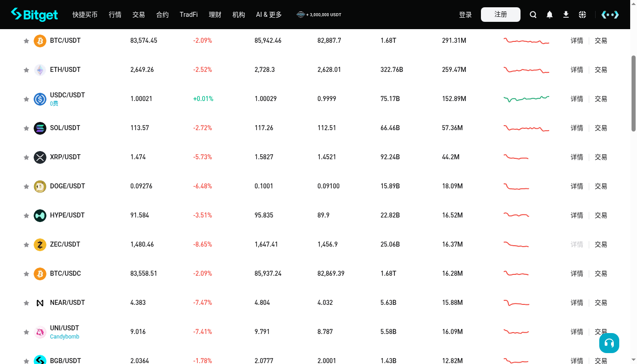
Task: Click the 注册 sign-up button
Action: [500, 15]
